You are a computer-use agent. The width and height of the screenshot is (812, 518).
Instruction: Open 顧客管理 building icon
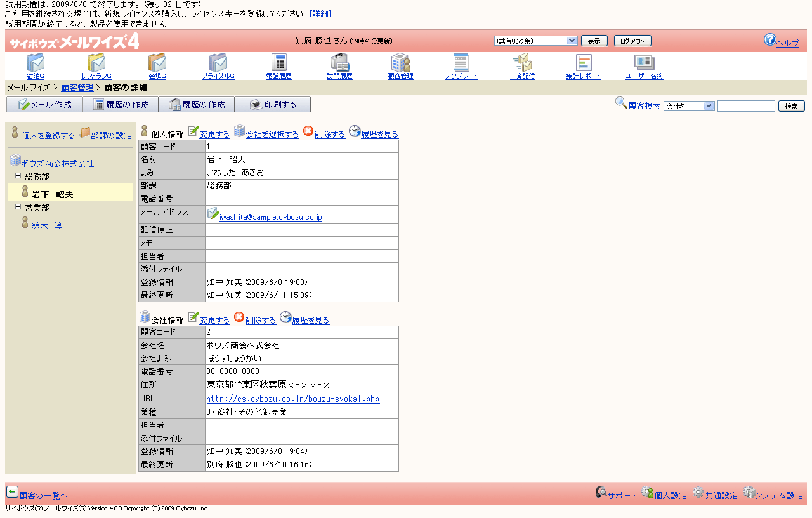coord(400,63)
